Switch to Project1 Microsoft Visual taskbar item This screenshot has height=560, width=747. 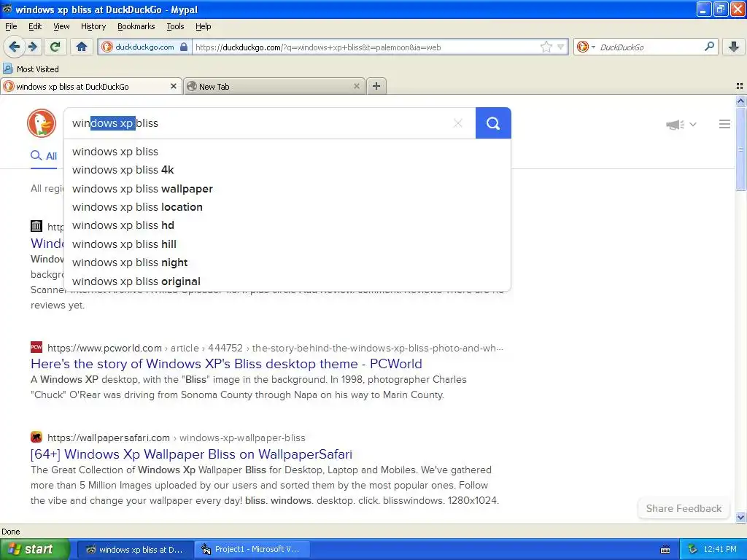pyautogui.click(x=253, y=550)
